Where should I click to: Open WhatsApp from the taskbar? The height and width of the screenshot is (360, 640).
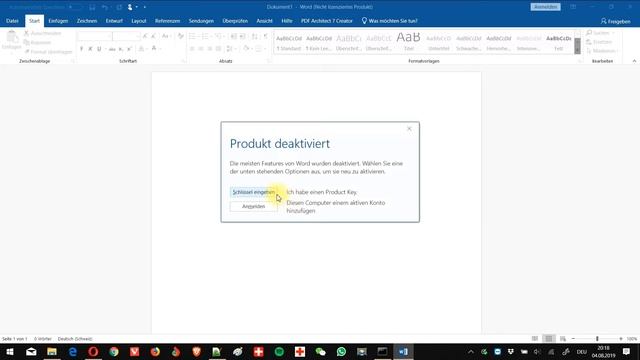pos(341,351)
